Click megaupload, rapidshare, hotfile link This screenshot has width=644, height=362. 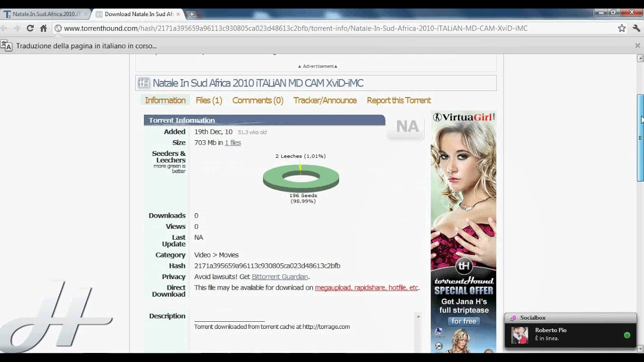click(x=367, y=288)
